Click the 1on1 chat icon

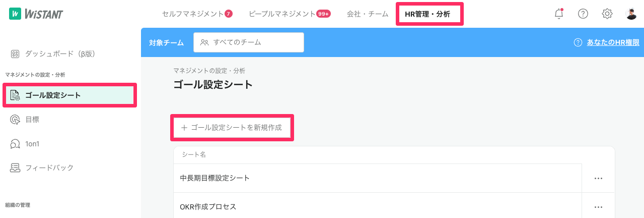[15, 144]
